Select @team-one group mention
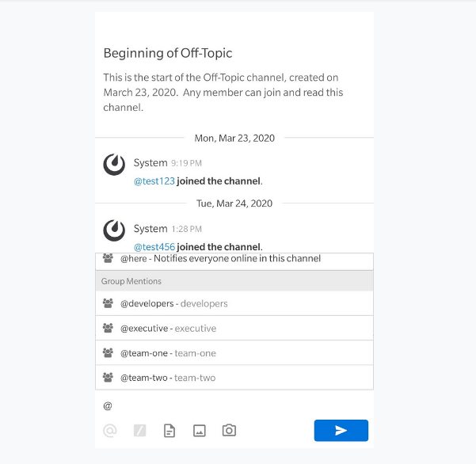476x464 pixels. [x=234, y=353]
